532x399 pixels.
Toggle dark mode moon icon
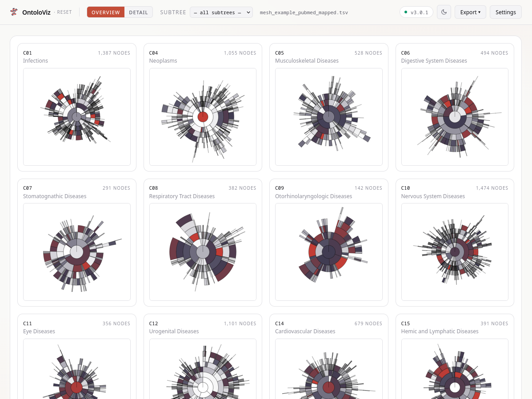444,12
